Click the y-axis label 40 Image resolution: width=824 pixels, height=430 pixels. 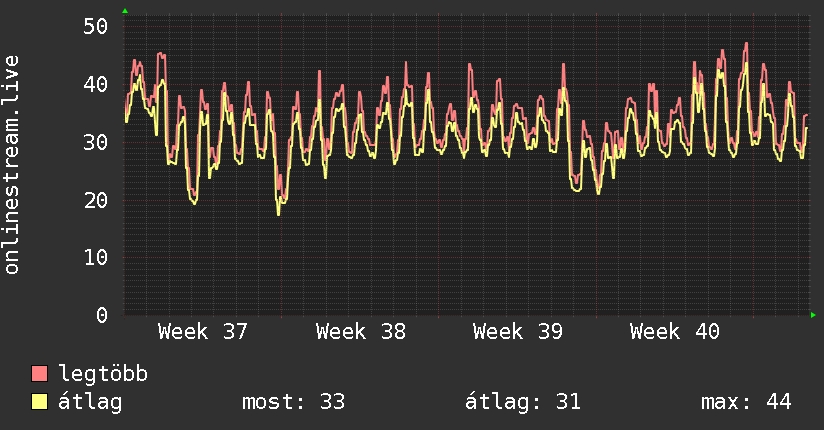coord(96,84)
